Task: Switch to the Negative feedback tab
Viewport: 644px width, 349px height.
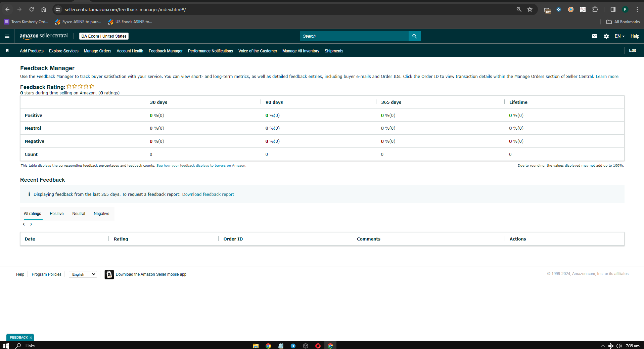Action: (101, 214)
